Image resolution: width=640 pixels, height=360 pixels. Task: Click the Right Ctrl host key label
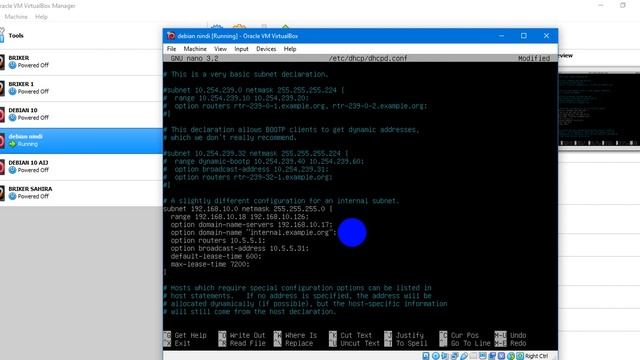point(537,356)
